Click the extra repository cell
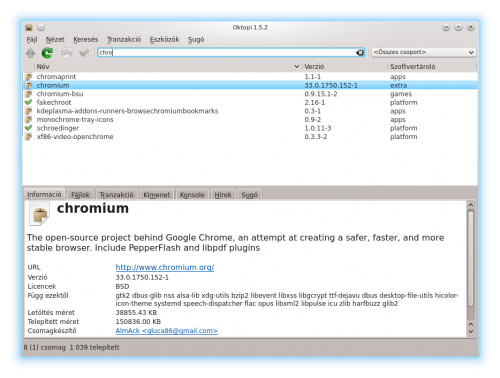This screenshot has width=500, height=378. click(398, 85)
